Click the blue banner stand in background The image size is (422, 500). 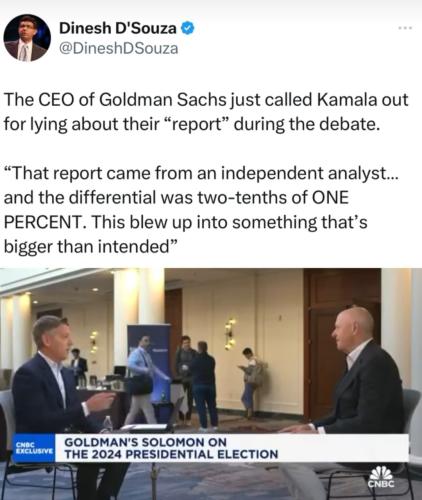click(149, 358)
